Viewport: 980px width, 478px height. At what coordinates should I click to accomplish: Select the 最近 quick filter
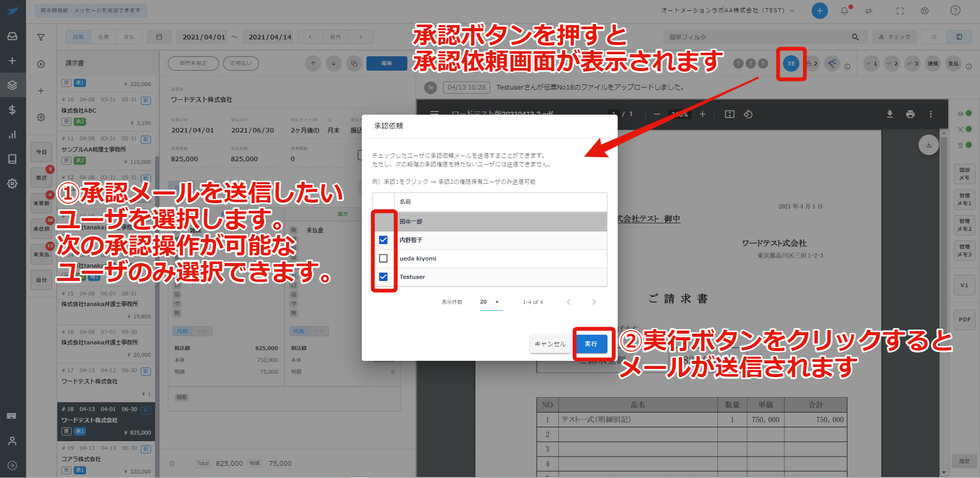(x=41, y=178)
